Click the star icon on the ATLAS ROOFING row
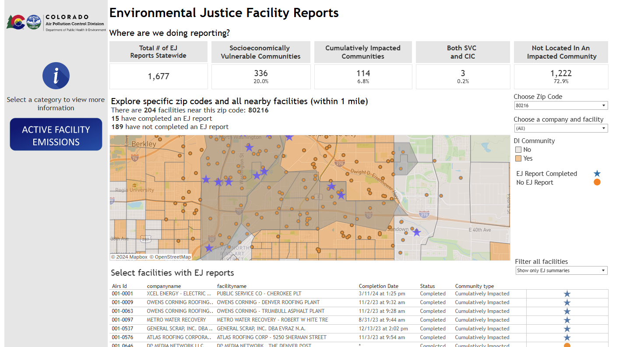Viewport: 644px width, 347px height. coord(567,337)
